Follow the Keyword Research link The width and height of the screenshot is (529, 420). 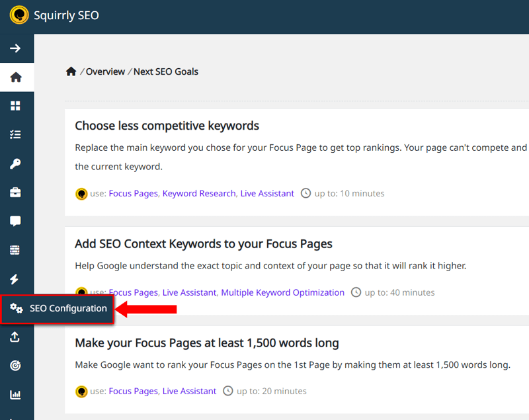199,193
